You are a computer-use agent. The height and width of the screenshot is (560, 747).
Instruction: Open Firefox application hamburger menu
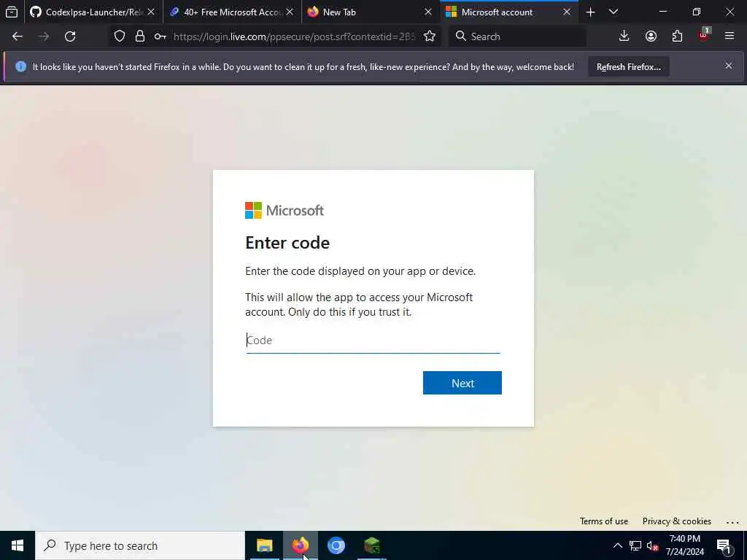[x=729, y=36]
